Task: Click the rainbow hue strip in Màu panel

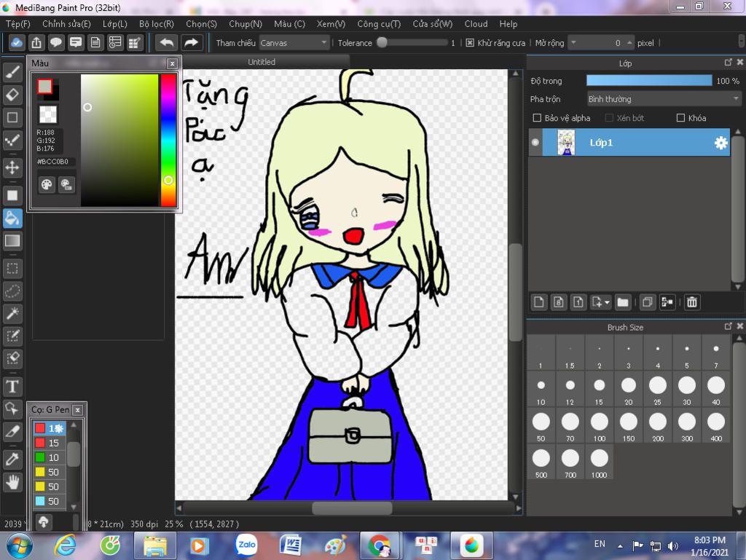Action: [168, 141]
